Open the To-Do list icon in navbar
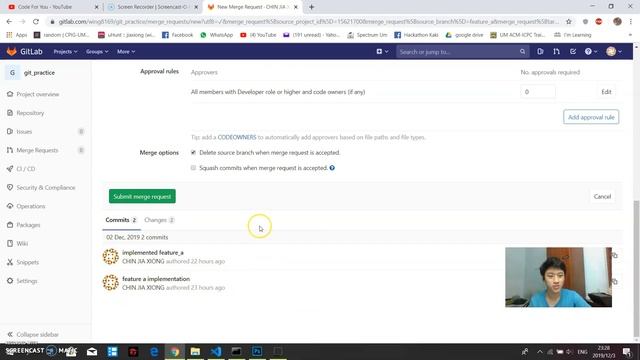Screen dimensions: 640x360 tap(573, 51)
